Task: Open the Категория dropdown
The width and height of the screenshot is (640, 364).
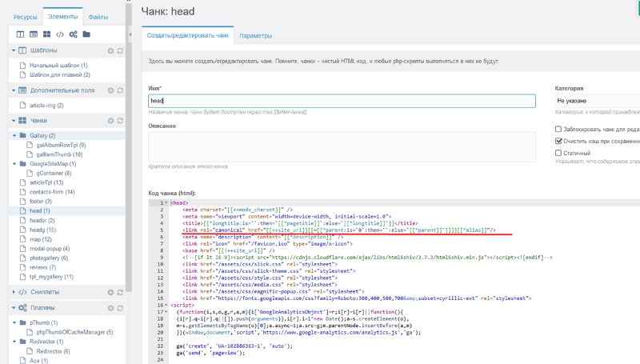Action: coord(597,101)
